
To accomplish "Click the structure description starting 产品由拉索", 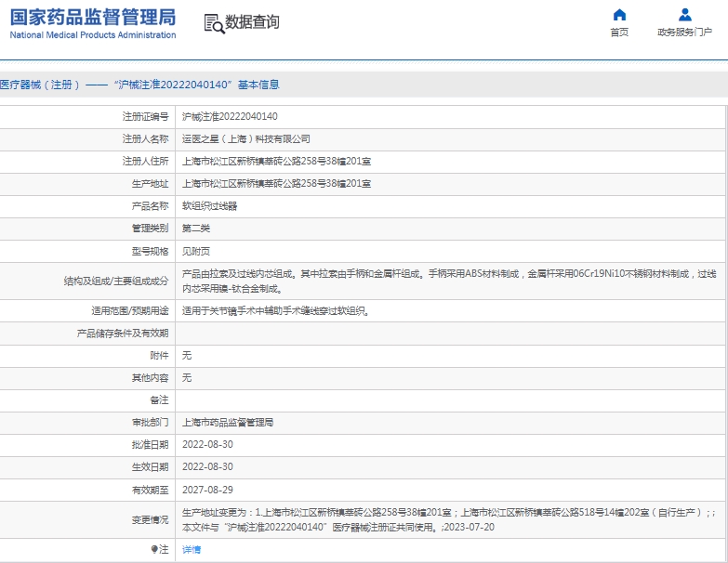I will click(x=449, y=281).
